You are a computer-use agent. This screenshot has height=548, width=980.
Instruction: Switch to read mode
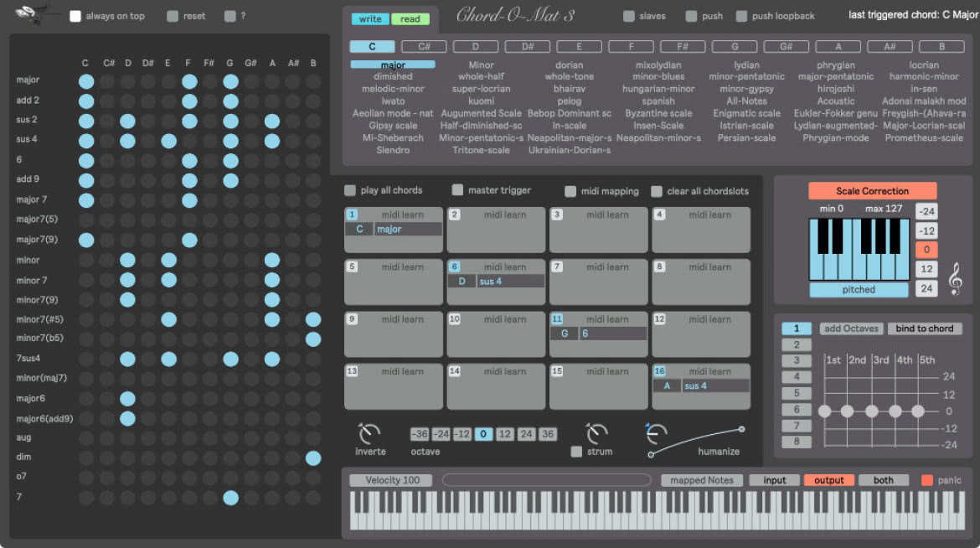[410, 18]
